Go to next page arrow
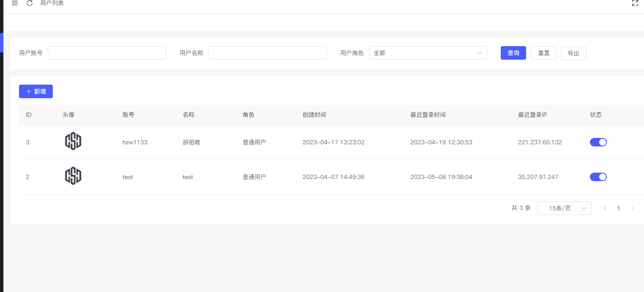 (632, 208)
